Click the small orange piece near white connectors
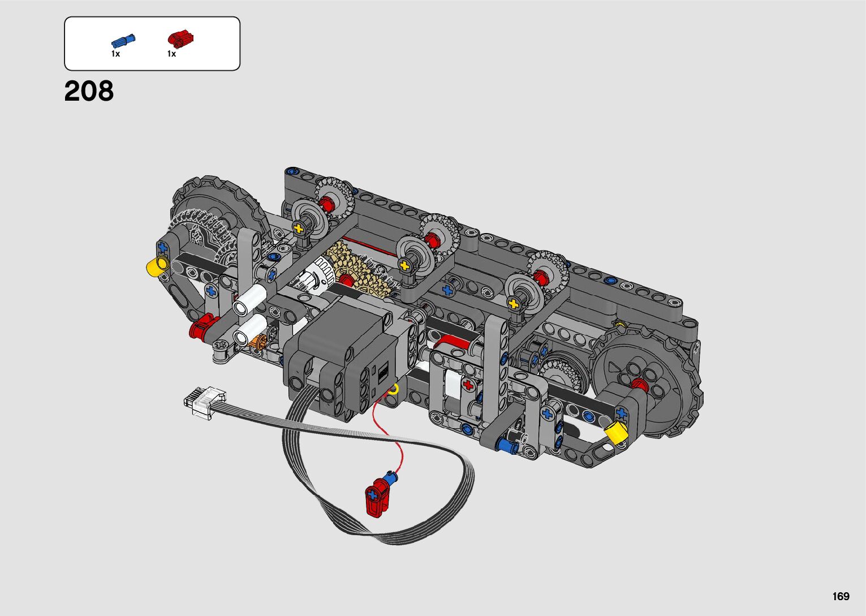 tap(261, 341)
